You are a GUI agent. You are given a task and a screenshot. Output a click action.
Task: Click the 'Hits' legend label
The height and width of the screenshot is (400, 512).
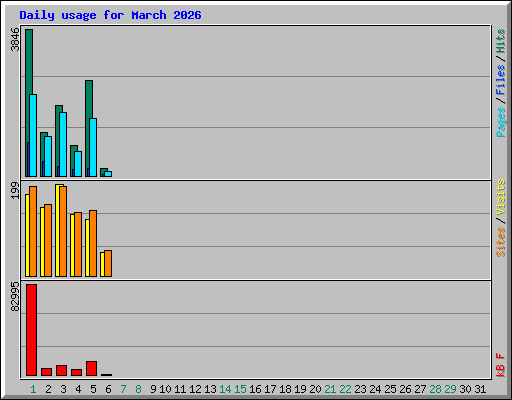tap(500, 41)
